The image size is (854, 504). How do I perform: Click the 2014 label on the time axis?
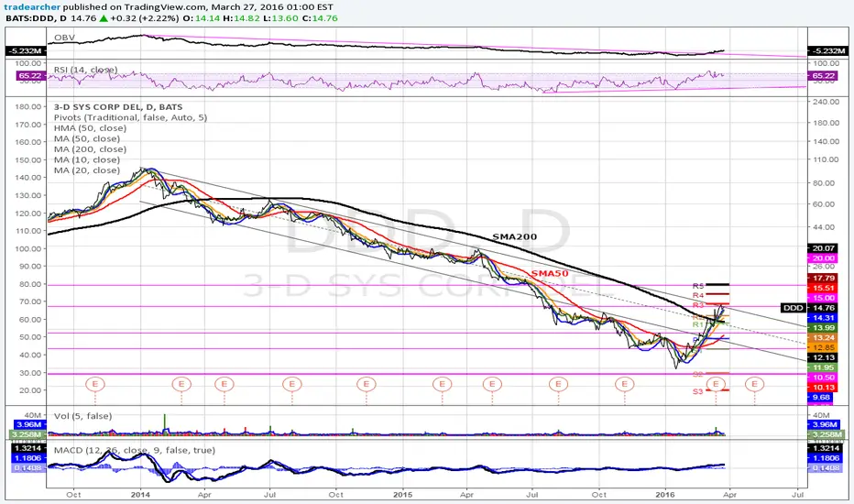140,495
